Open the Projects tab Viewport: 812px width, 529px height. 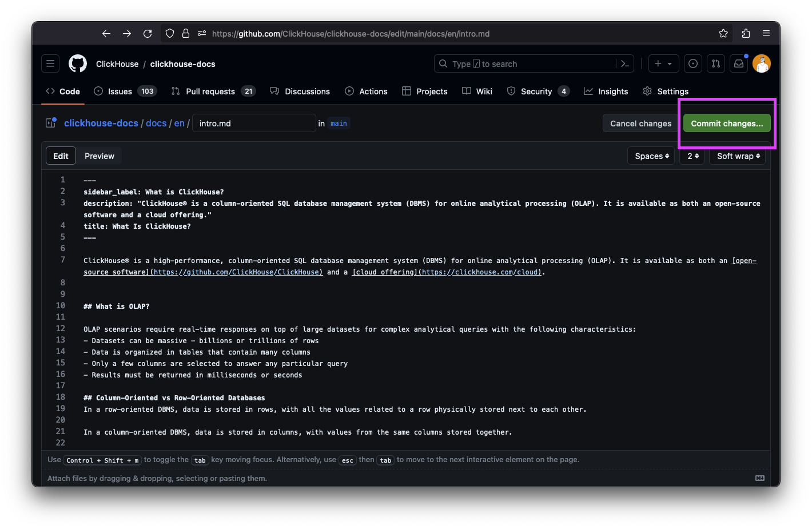425,92
